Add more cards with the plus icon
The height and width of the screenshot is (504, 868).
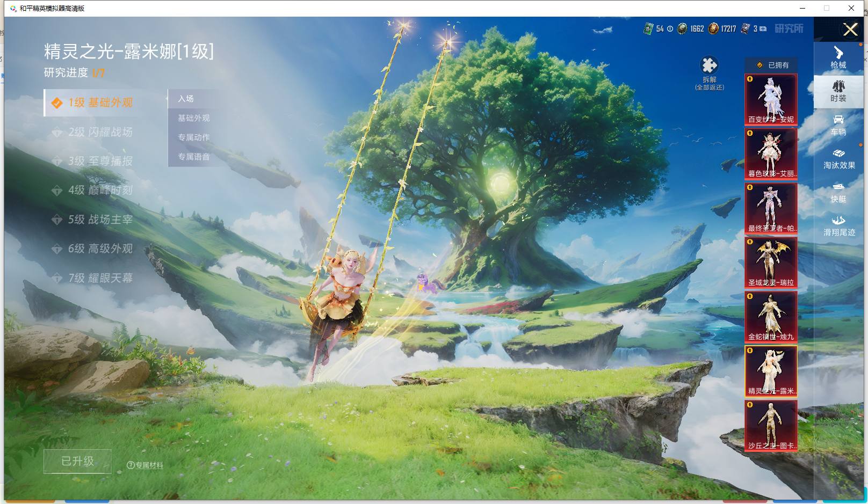coord(763,29)
